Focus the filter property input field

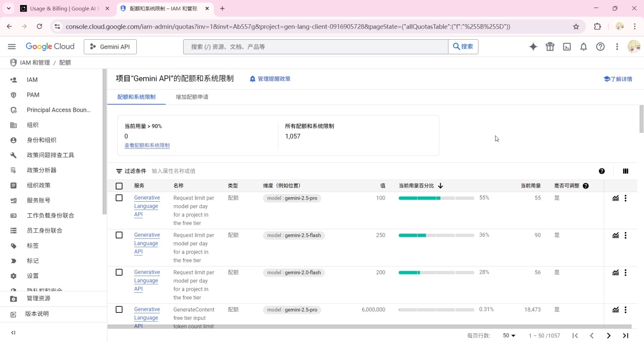point(372,171)
